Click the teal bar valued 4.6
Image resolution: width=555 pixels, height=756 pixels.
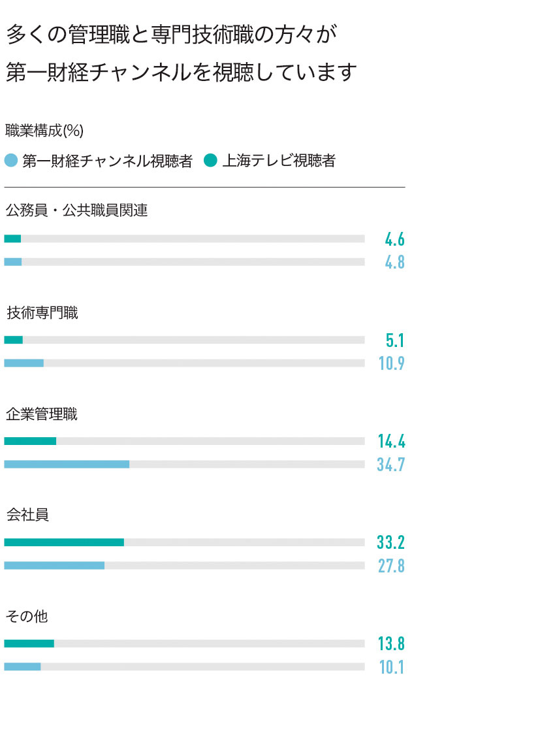pyautogui.click(x=12, y=238)
